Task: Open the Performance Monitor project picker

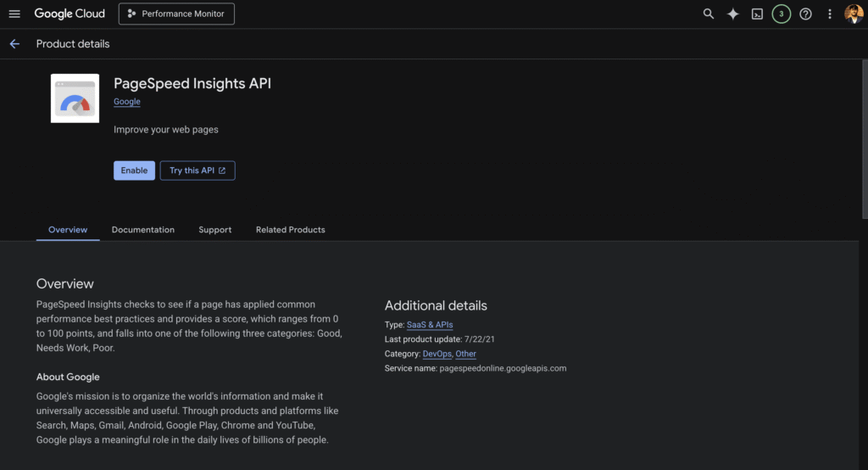Action: (x=176, y=14)
